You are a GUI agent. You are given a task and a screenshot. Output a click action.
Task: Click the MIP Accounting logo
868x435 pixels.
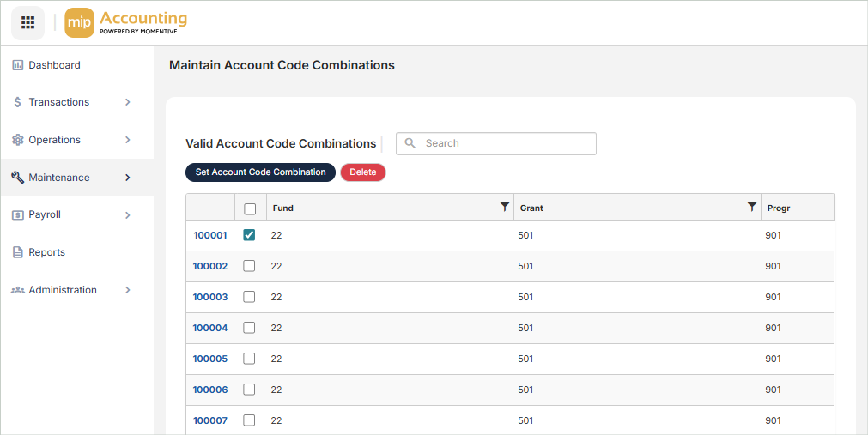point(126,22)
